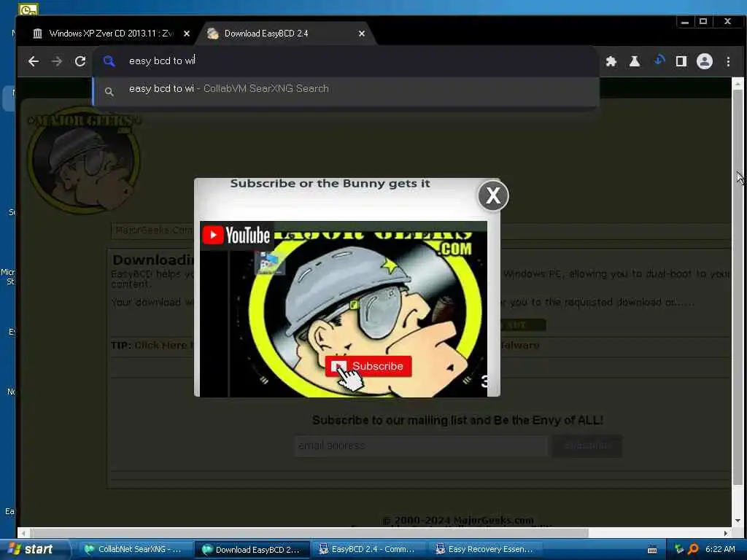Open the extensions puzzle icon
This screenshot has width=747, height=560.
click(611, 61)
